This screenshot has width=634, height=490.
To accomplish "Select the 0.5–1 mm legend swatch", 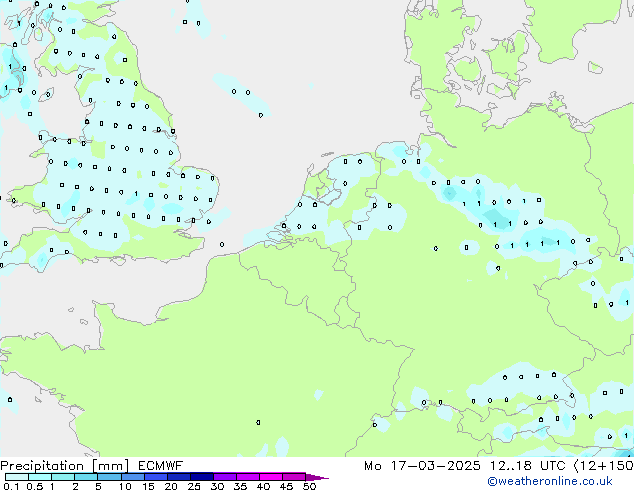I will 40,477.
